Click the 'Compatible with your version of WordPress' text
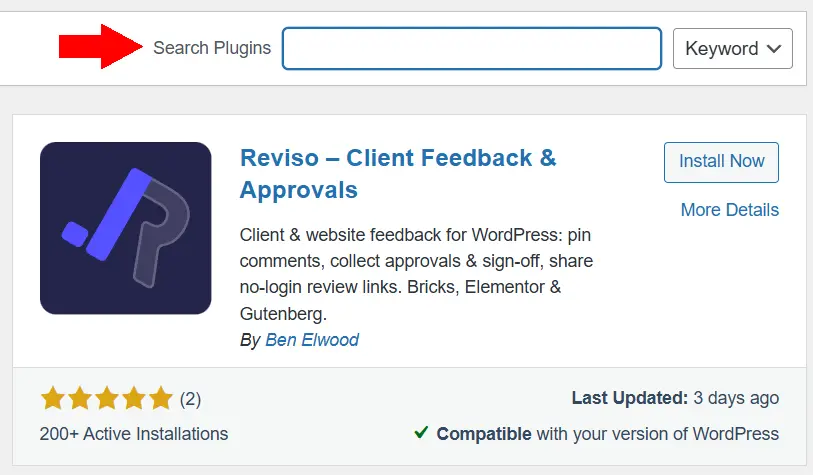Viewport: 813px width, 475px height. (608, 434)
